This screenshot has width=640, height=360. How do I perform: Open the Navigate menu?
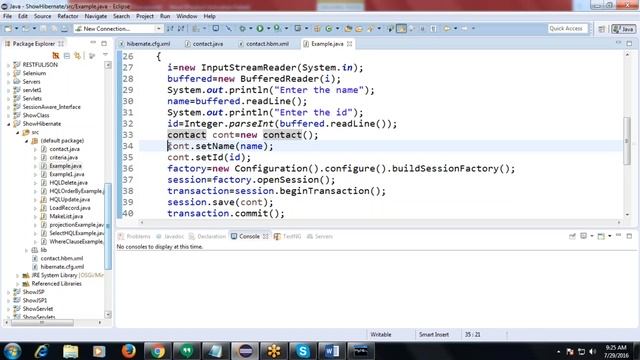96,16
